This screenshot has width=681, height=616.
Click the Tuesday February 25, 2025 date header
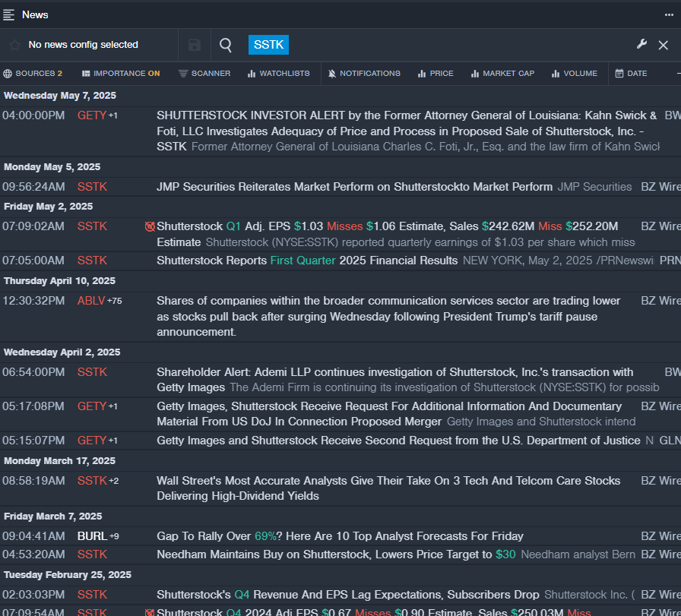coord(68,575)
